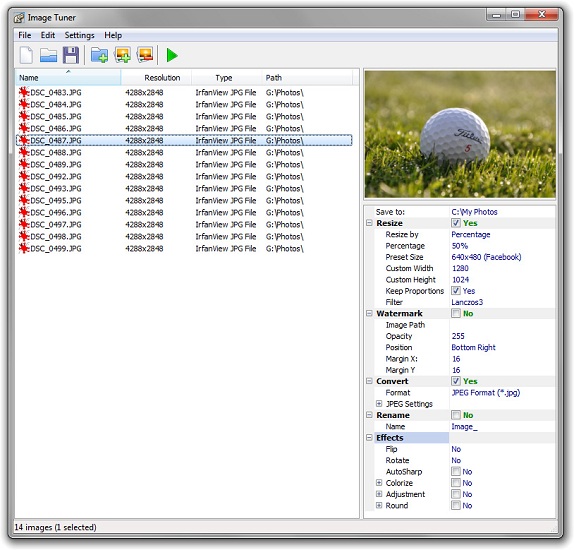Screen dimensions: 574x550
Task: Expand the Colorize effect options
Action: tap(379, 483)
